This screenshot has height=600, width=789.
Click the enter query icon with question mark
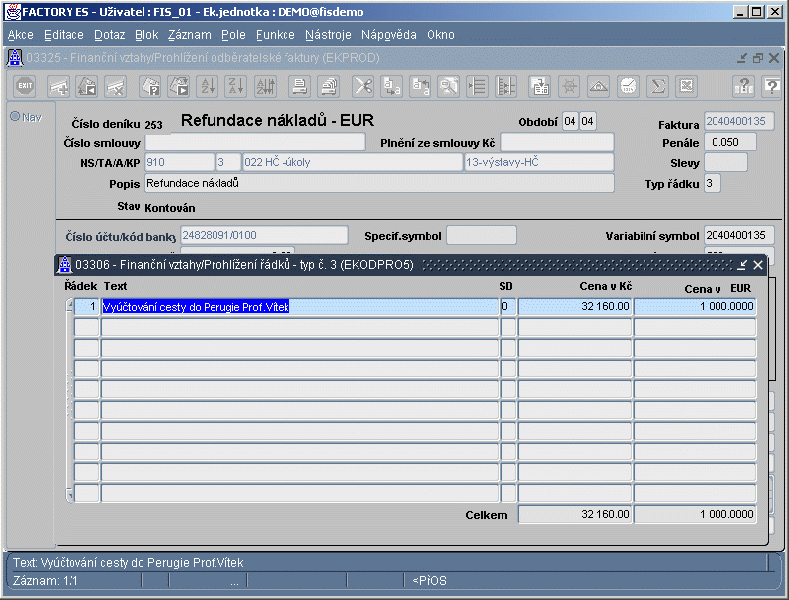[150, 86]
